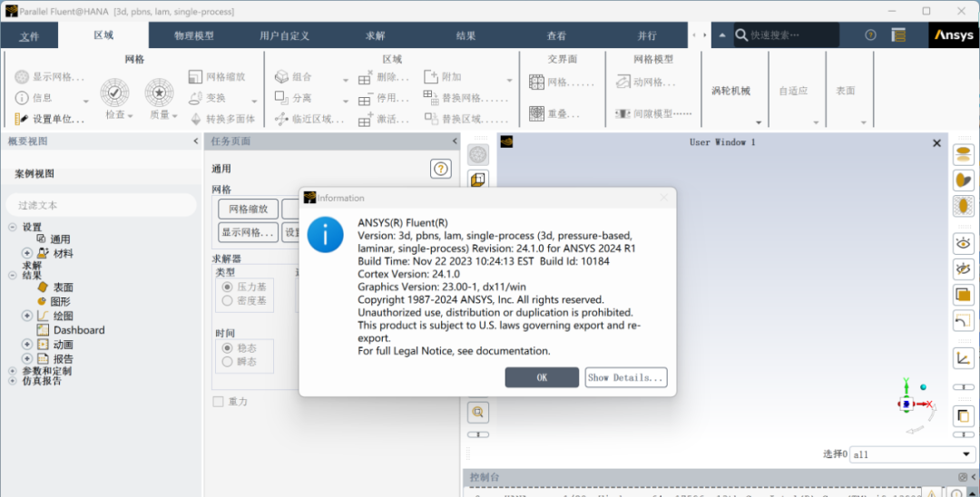
Task: Click the Replace Mesh (替换网格) icon
Action: coord(431,97)
